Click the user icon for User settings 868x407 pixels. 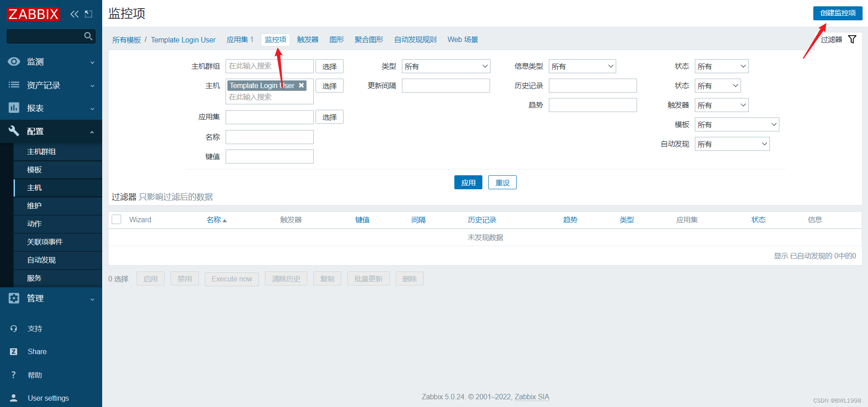pos(14,398)
